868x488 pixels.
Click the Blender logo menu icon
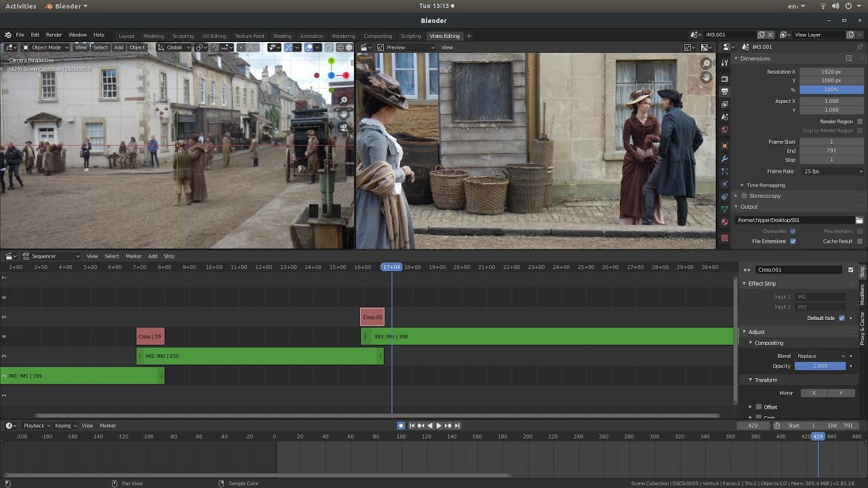pyautogui.click(x=7, y=35)
